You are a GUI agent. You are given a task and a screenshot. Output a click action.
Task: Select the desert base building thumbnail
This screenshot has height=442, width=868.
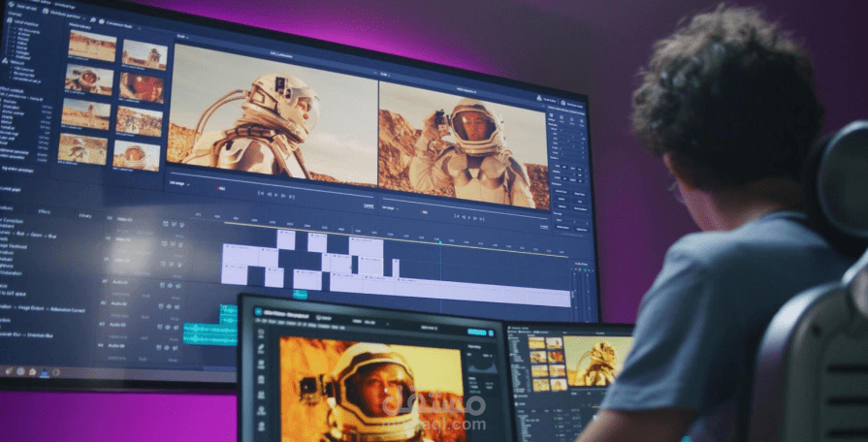[145, 54]
